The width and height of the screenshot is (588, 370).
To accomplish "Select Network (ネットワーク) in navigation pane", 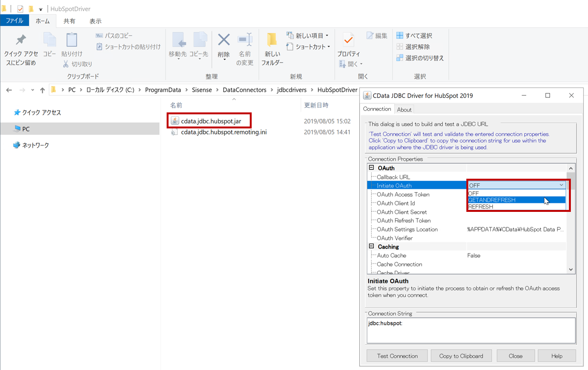I will tap(31, 145).
